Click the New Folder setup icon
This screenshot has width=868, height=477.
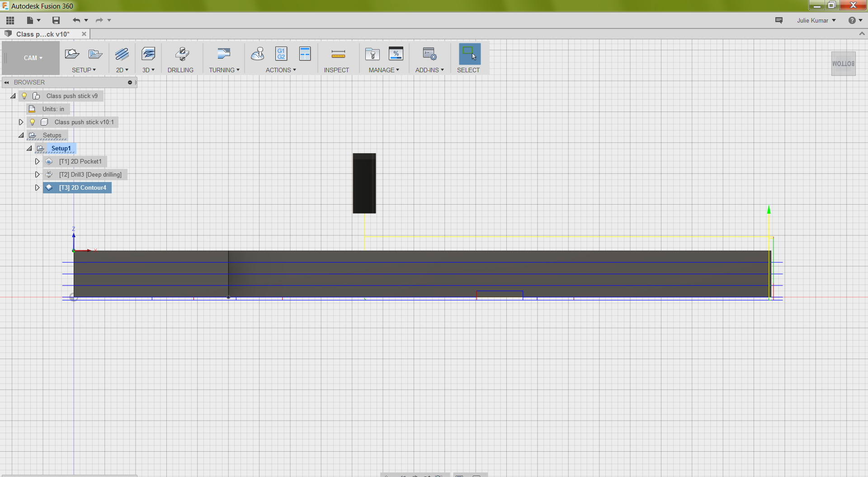tap(95, 54)
